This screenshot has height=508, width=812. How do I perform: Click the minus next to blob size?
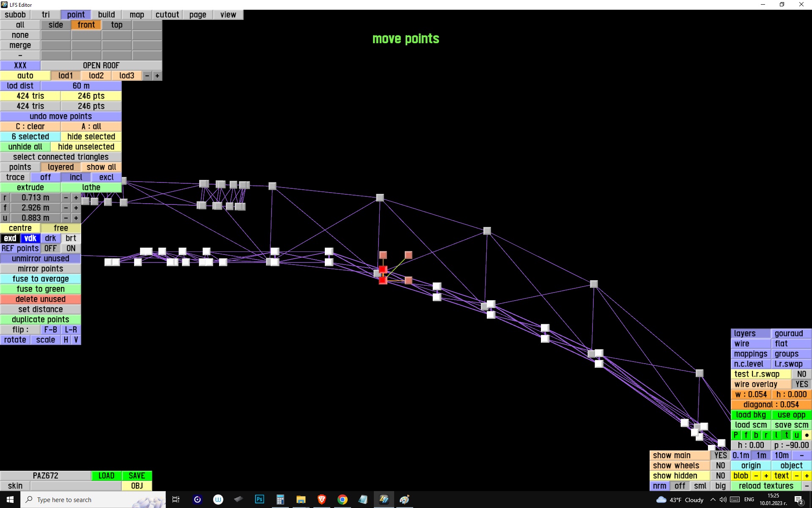(756, 476)
